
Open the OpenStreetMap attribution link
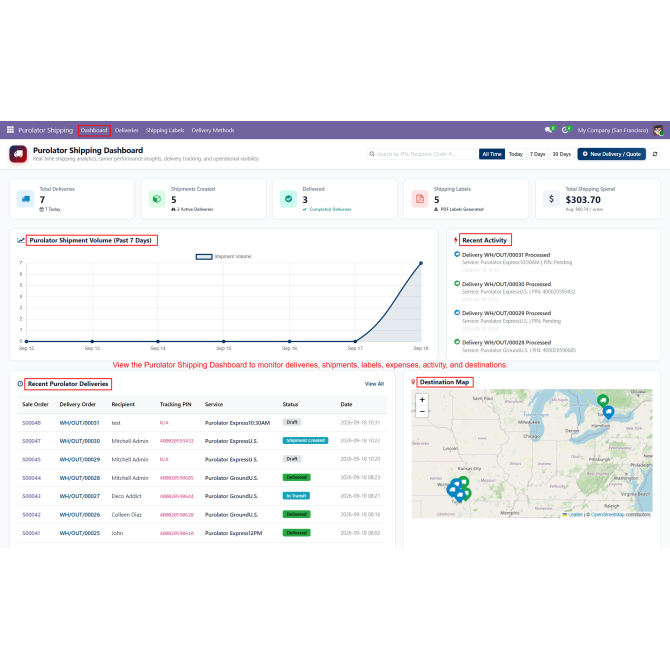click(608, 514)
